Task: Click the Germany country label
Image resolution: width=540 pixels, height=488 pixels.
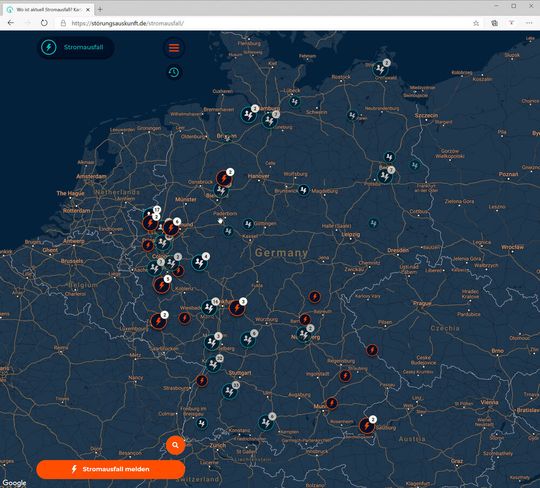Action: coord(281,252)
